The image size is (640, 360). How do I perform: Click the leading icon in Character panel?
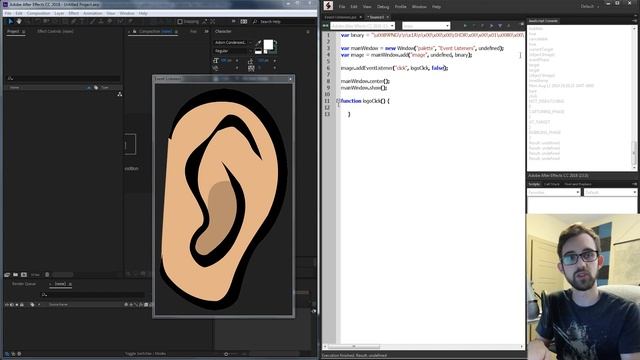coord(251,60)
